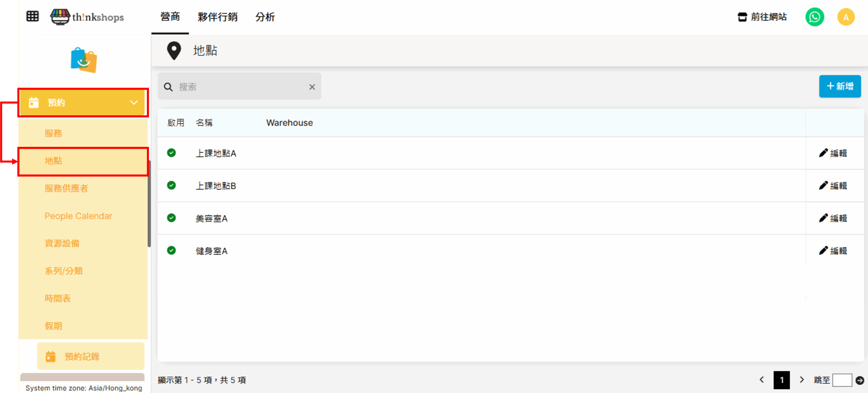Open the 分析 tab
Viewport: 868px width, 393px height.
(x=265, y=17)
